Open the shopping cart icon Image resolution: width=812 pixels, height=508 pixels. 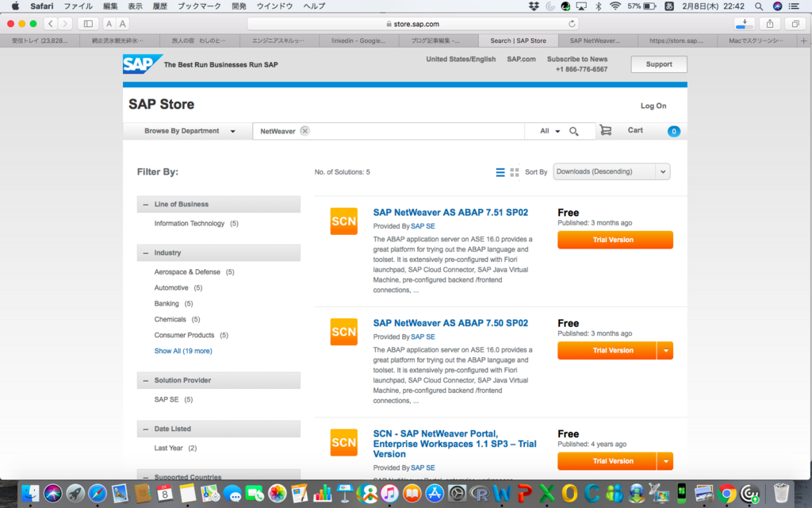(605, 130)
